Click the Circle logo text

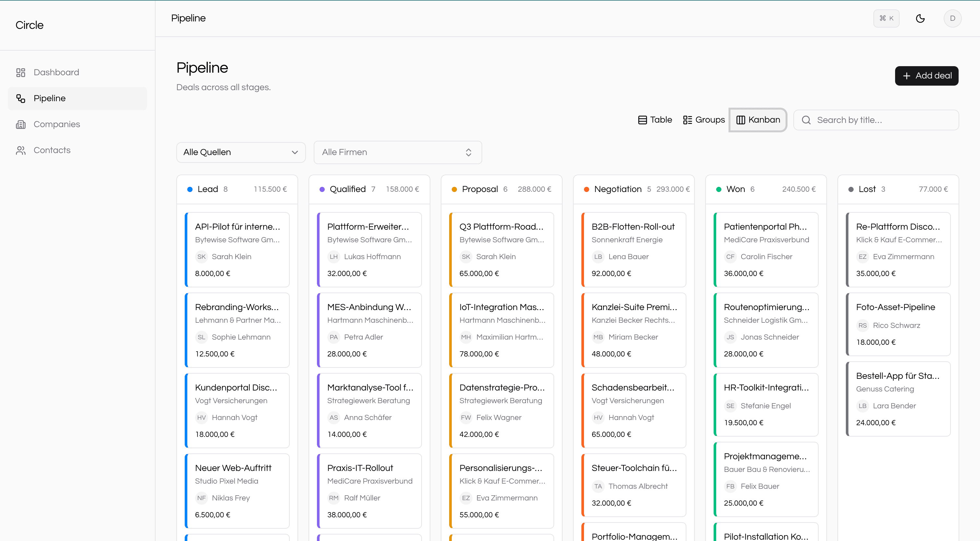pos(29,25)
